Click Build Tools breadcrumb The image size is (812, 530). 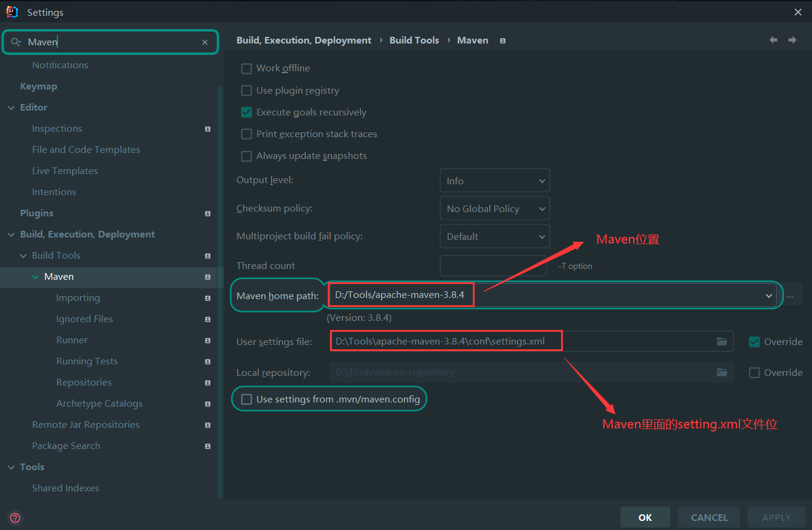414,40
